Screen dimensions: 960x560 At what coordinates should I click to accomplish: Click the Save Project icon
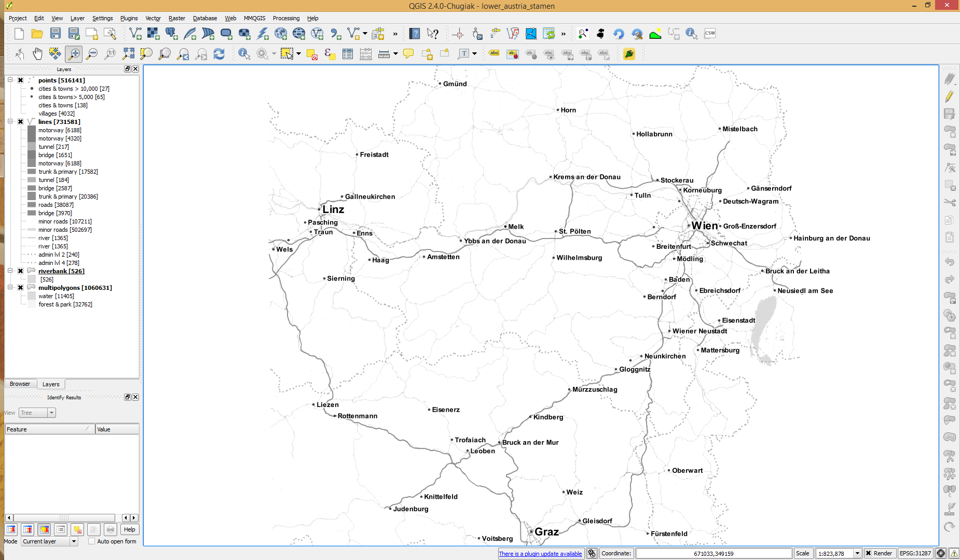click(56, 34)
